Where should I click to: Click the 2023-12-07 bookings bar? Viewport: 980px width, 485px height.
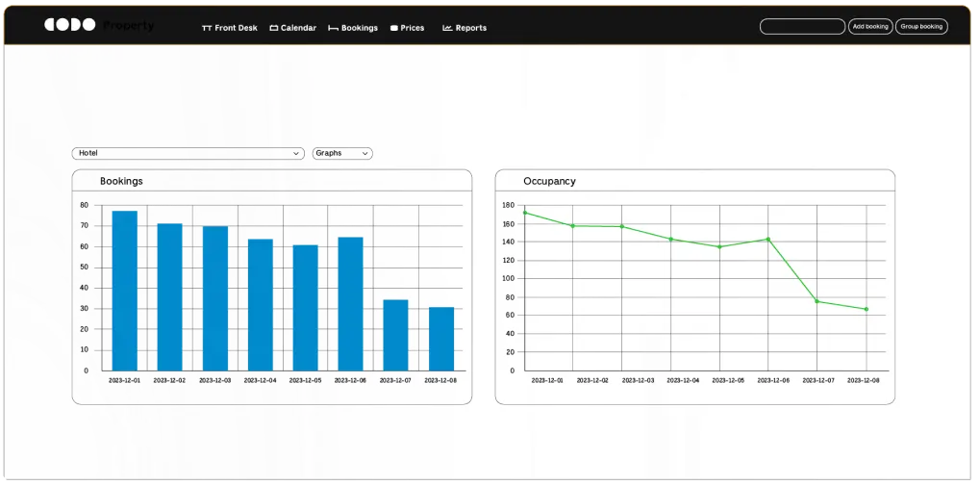coord(395,335)
